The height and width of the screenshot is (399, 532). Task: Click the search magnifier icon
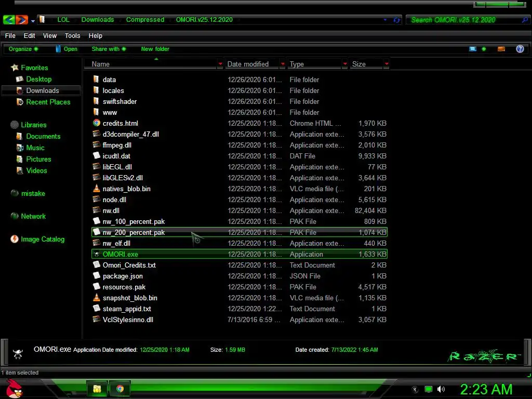(x=525, y=20)
